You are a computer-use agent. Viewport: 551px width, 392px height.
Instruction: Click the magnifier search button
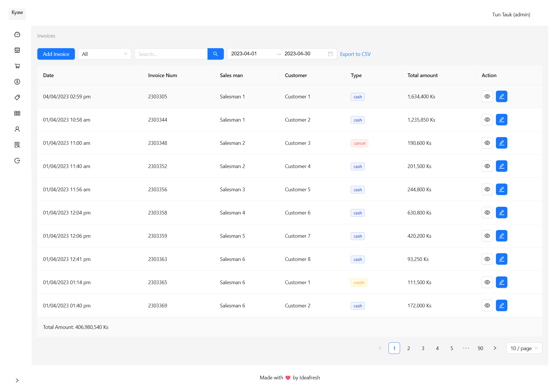215,54
